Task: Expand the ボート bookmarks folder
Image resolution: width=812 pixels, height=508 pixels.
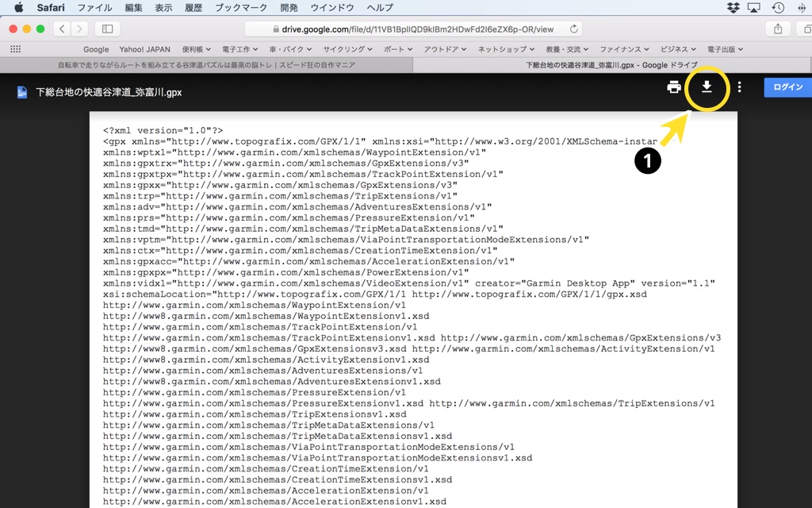Action: [398, 49]
